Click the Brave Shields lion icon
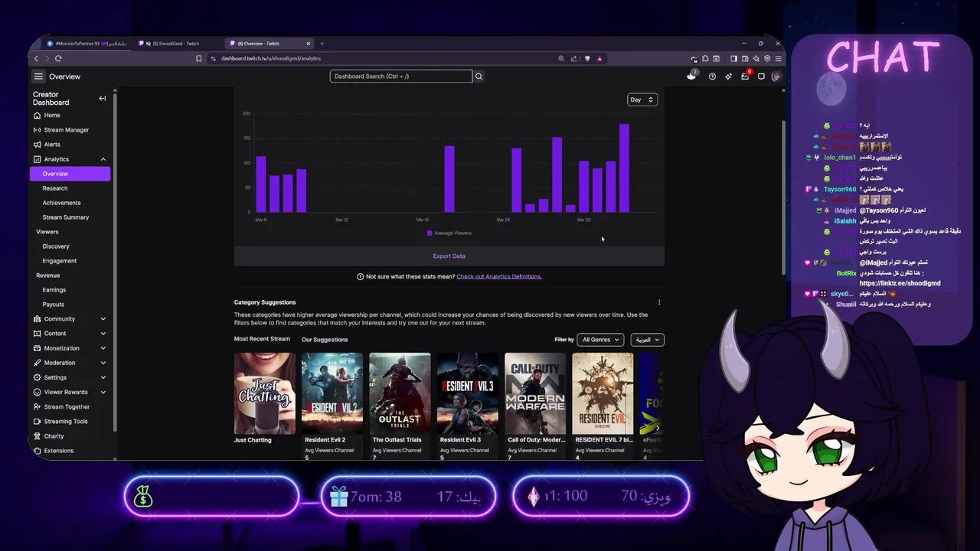 click(587, 58)
